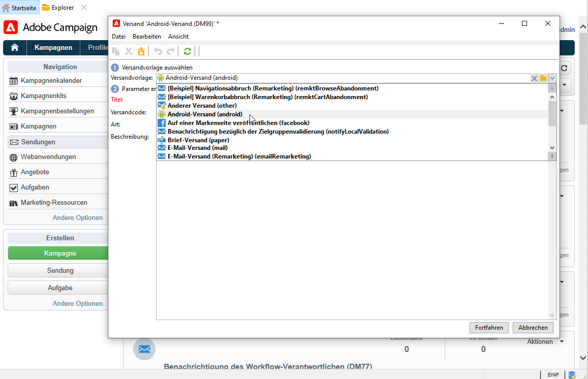Click Facebook icon in template list
Screen dimensions: 588x379
(x=161, y=123)
